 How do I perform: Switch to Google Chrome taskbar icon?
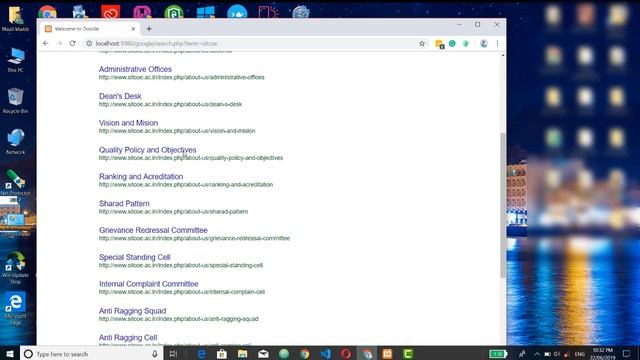pos(304,354)
